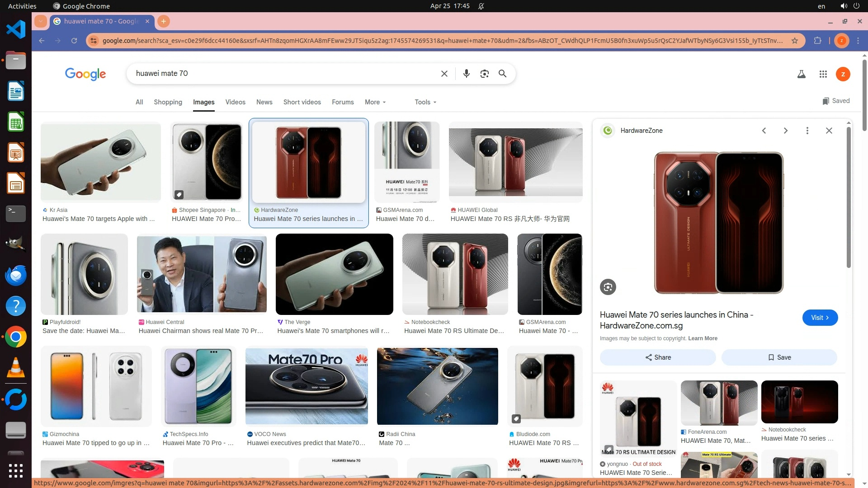The height and width of the screenshot is (488, 868).
Task: Bookmark this page with star icon
Action: pyautogui.click(x=794, y=41)
